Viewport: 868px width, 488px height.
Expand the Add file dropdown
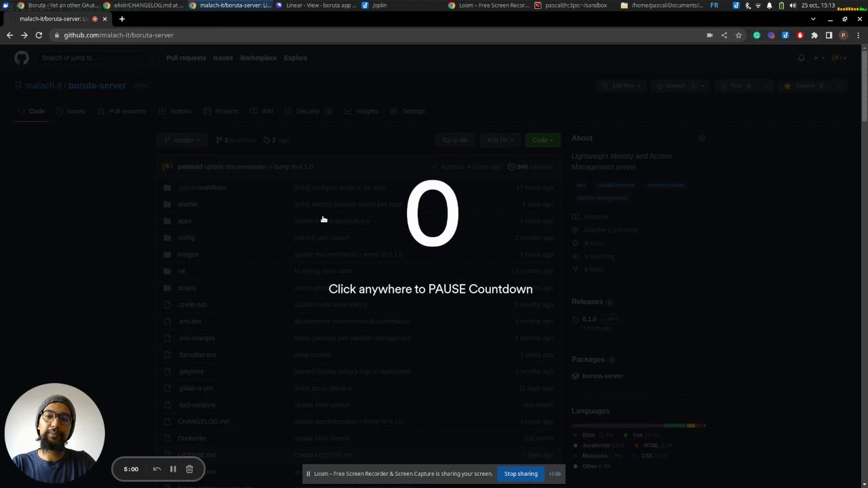tap(500, 140)
